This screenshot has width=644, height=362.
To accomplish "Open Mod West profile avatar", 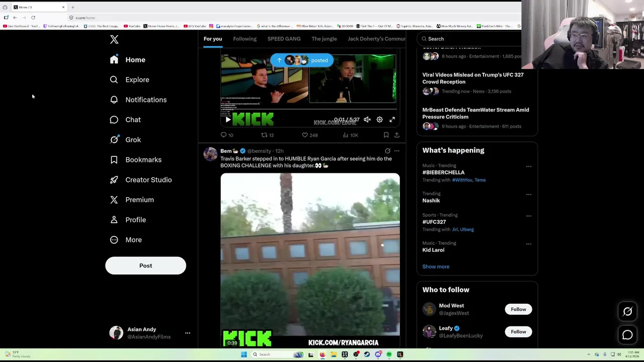I will (x=429, y=309).
